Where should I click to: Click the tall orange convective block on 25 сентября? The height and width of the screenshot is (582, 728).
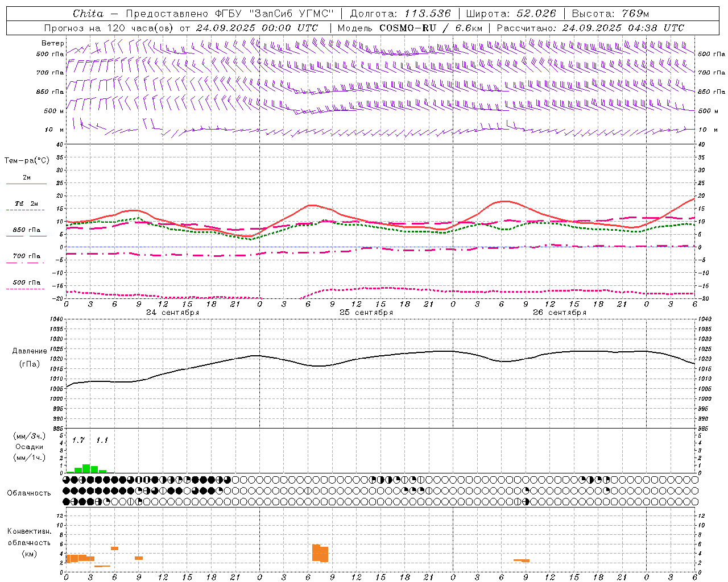click(x=320, y=553)
